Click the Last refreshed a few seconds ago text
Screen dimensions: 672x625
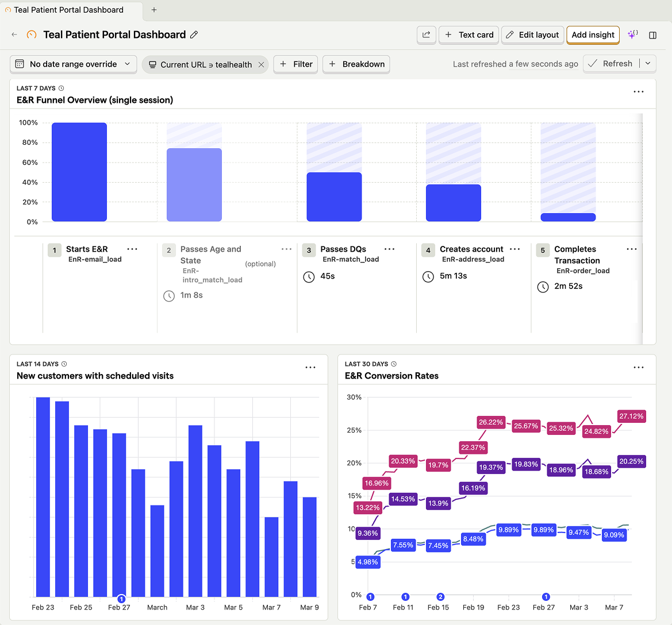[x=515, y=64]
